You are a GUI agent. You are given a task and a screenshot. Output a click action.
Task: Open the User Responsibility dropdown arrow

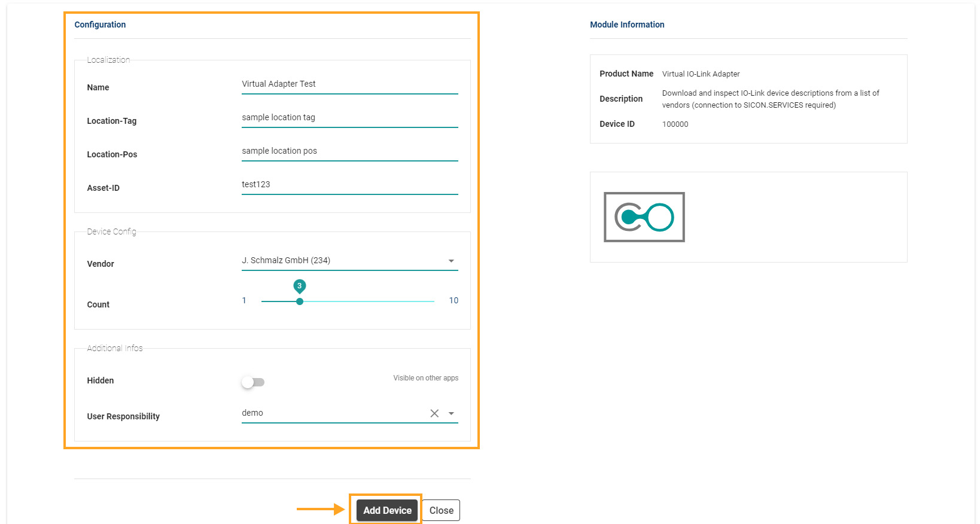pyautogui.click(x=451, y=413)
